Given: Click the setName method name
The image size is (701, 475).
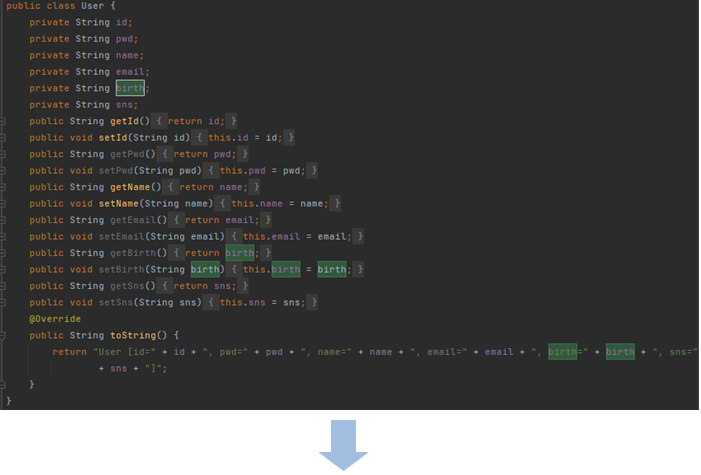Looking at the screenshot, I should 118,204.
